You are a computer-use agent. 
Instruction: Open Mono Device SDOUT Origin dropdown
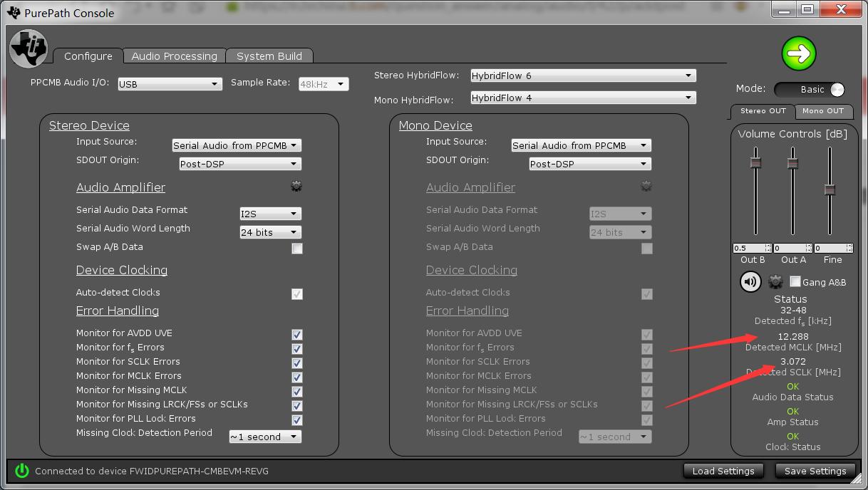coord(590,164)
